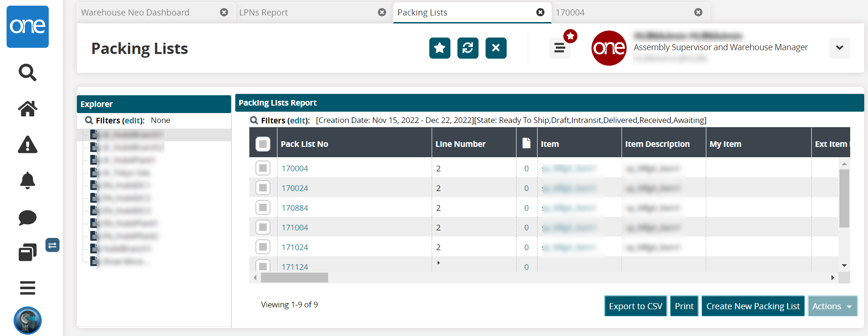Switch to Warehouse Neo Dashboard tab
This screenshot has width=868, height=336.
135,12
